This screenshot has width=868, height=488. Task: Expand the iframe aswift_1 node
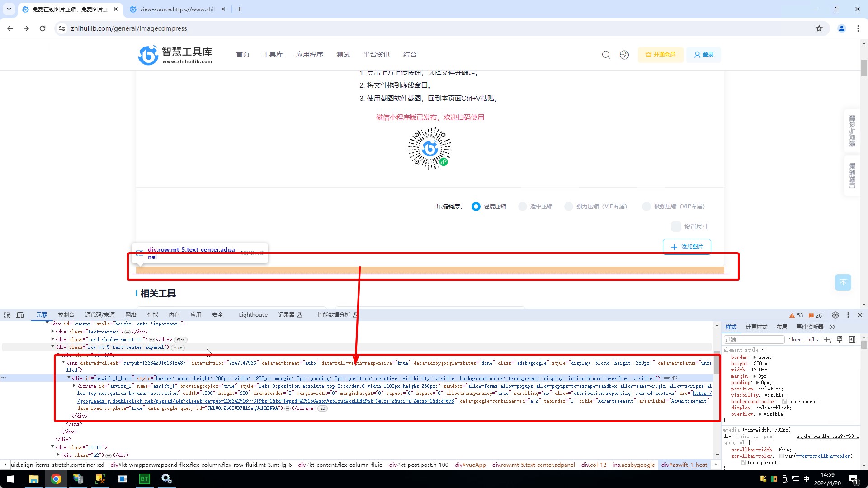74,386
